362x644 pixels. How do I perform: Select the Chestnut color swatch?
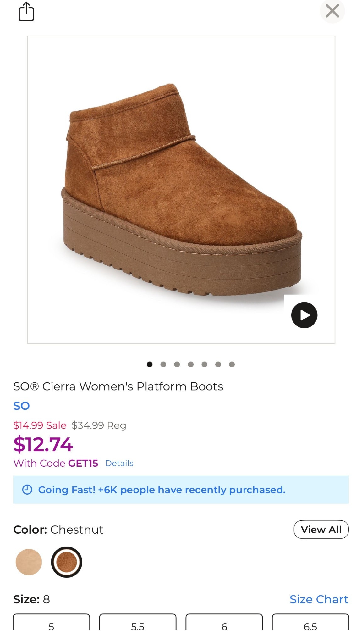66,562
